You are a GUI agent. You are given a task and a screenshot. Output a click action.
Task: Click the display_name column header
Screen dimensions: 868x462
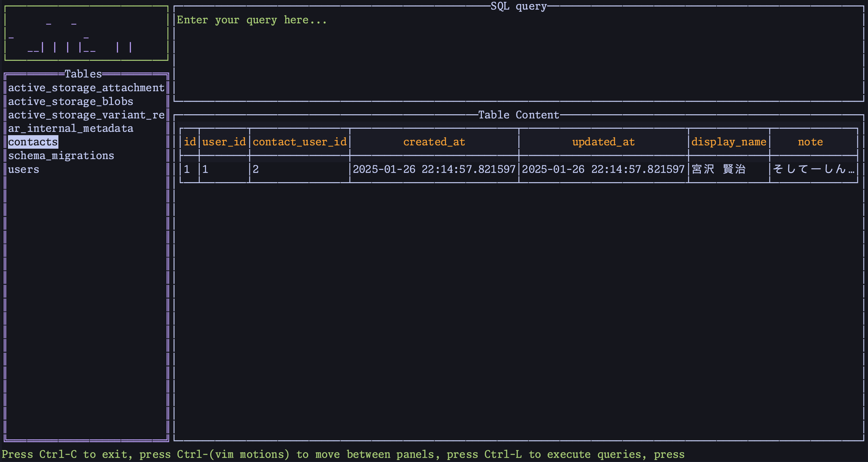[728, 142]
